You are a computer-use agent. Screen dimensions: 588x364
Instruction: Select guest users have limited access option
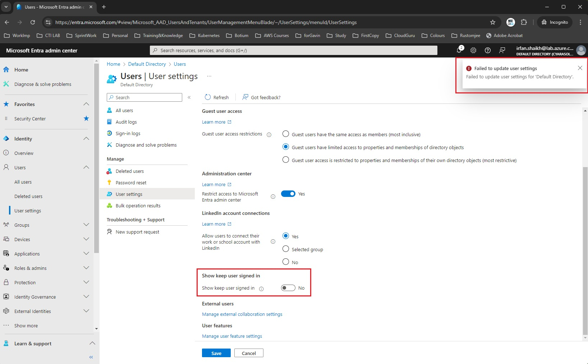point(286,147)
